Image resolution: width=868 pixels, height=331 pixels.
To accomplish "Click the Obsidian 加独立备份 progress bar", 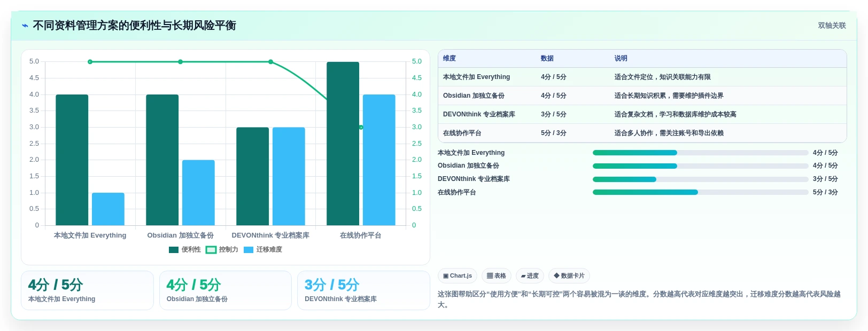I will tap(700, 166).
